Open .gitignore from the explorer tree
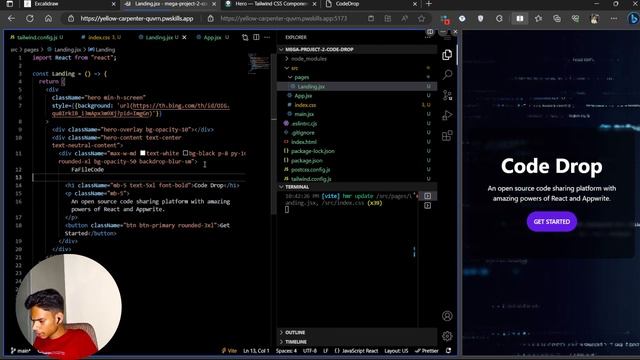640x360 pixels. click(357, 133)
